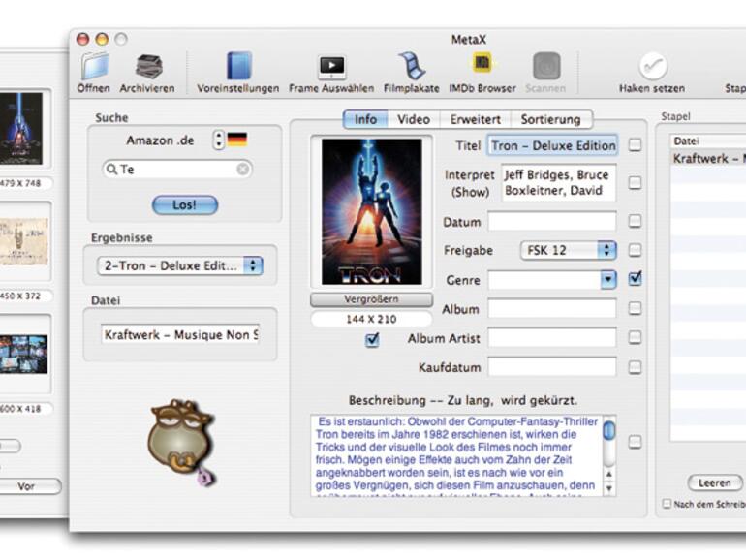Viewport: 746px width, 560px height.
Task: Click the Tron poster thumbnail
Action: [372, 212]
